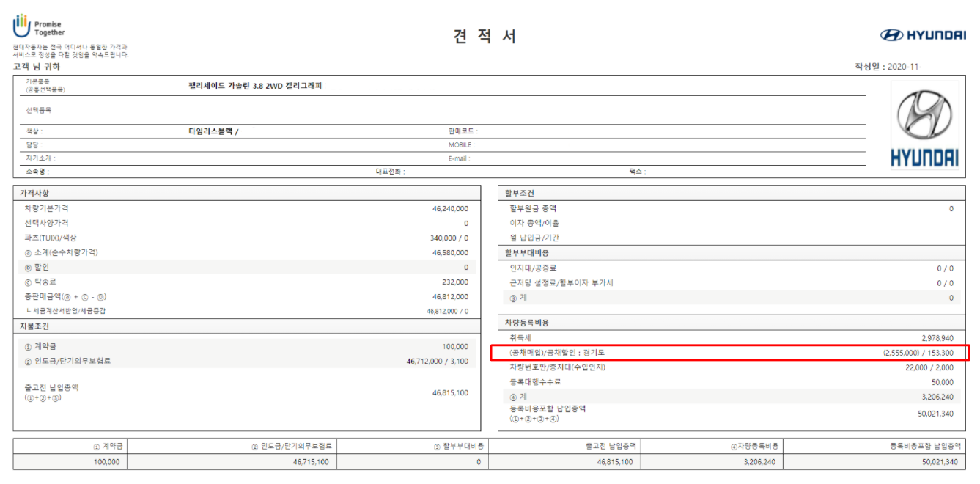Select the 탁송료 value 232,000
Image resolution: width=980 pixels, height=484 pixels.
tap(455, 282)
